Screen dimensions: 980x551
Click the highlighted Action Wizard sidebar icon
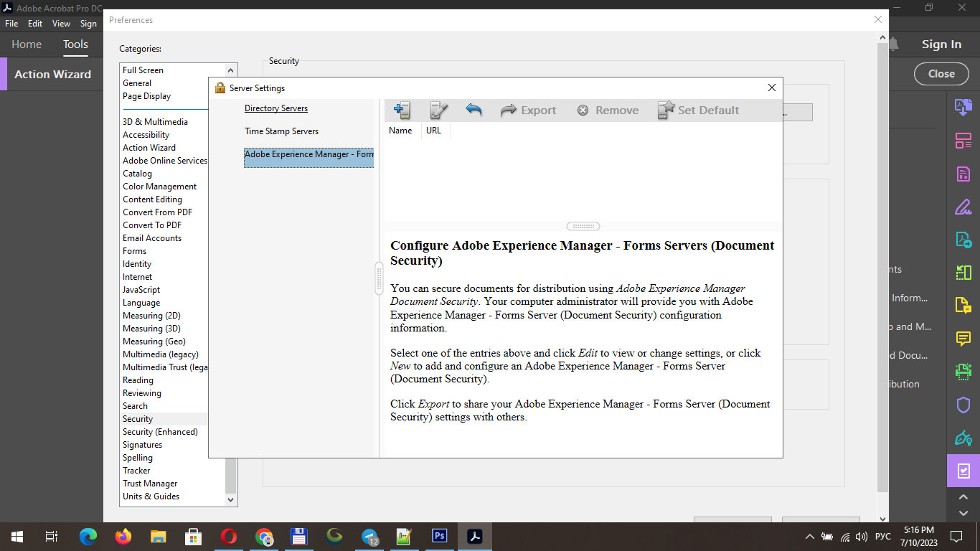[x=963, y=471]
